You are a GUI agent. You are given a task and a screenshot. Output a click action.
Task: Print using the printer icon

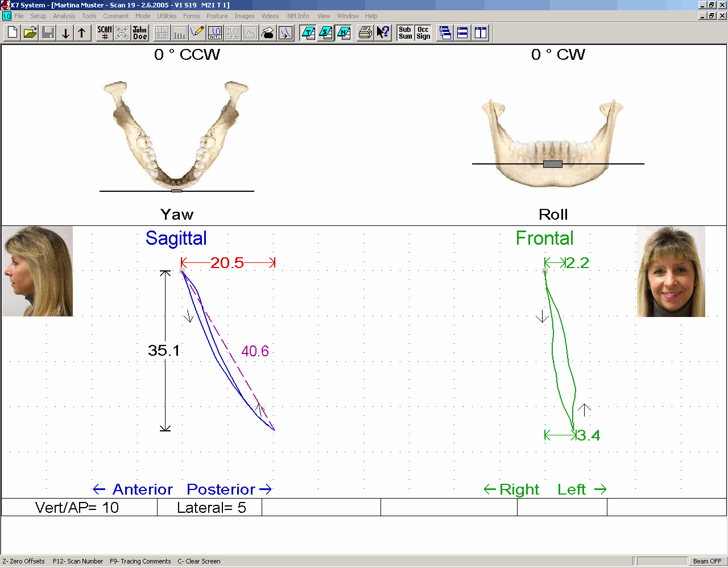coord(365,33)
